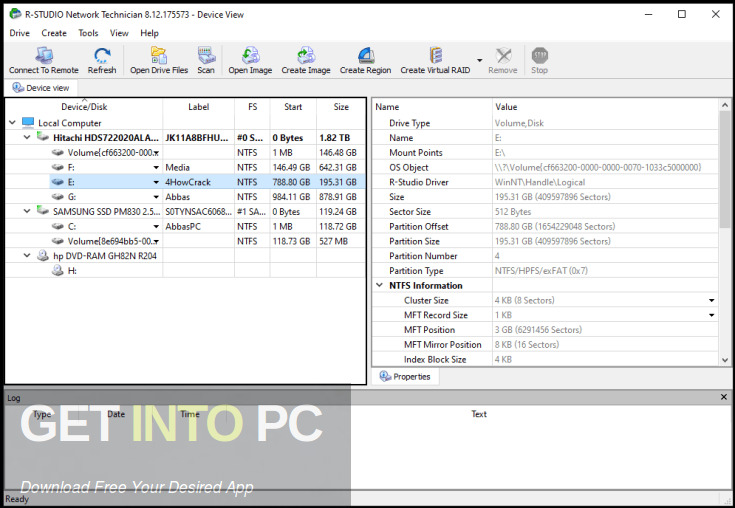The height and width of the screenshot is (508, 735).
Task: Open the Create Virtual RAID dropdown arrow
Action: 480,60
